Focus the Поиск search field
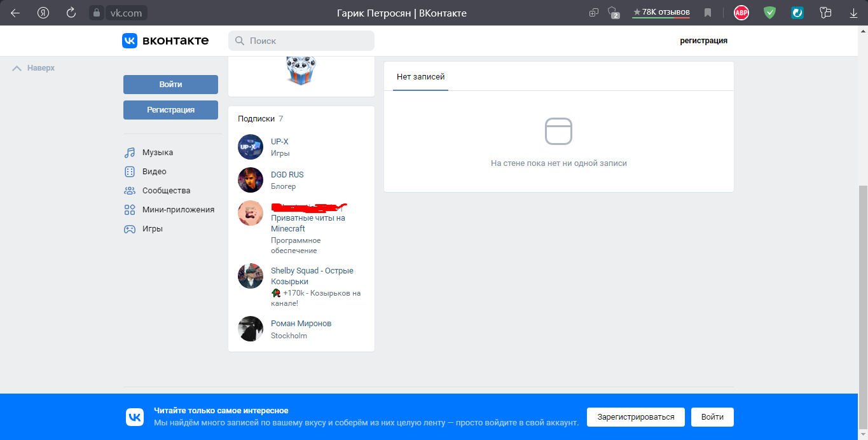Image resolution: width=868 pixels, height=440 pixels. click(301, 41)
